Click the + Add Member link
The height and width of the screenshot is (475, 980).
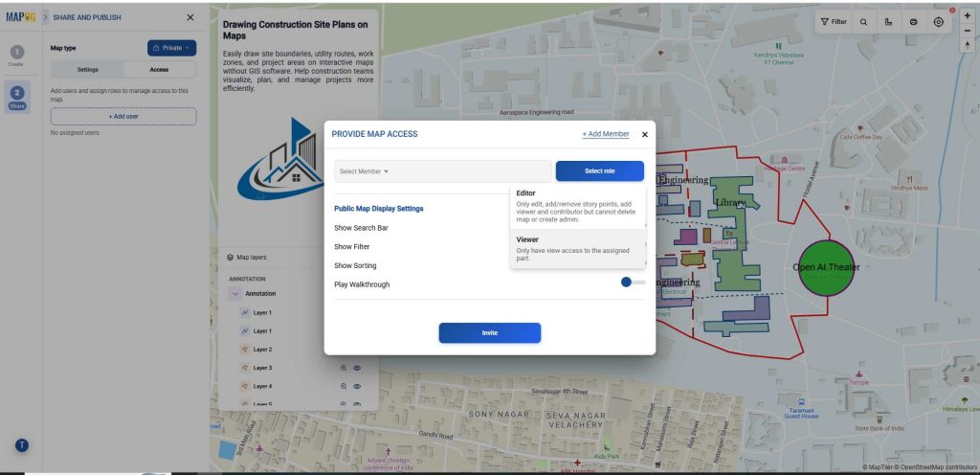pyautogui.click(x=606, y=134)
